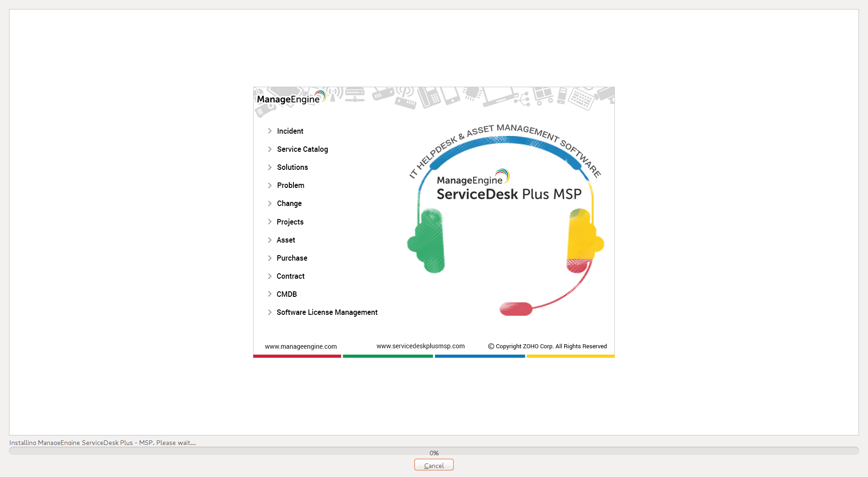Click the red headset microphone tip
The height and width of the screenshot is (477, 868).
516,309
